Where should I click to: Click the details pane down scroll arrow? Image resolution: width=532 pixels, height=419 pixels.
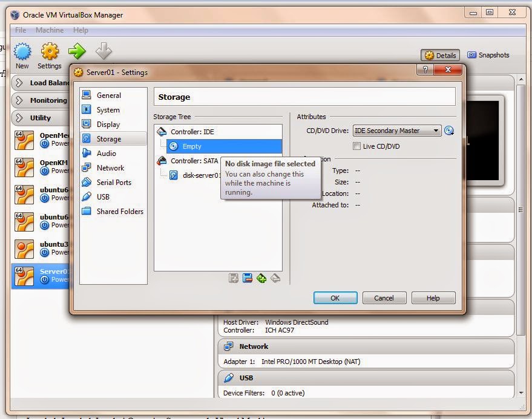coord(521,393)
